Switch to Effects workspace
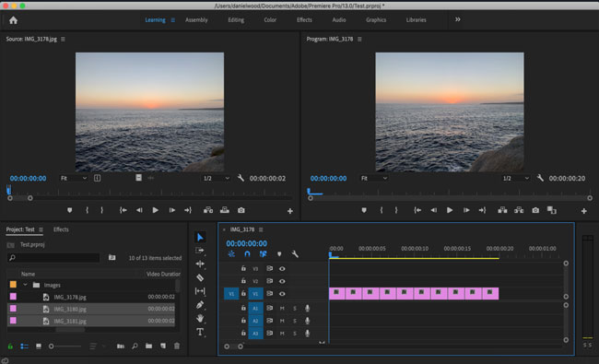599x364 pixels. coord(304,20)
